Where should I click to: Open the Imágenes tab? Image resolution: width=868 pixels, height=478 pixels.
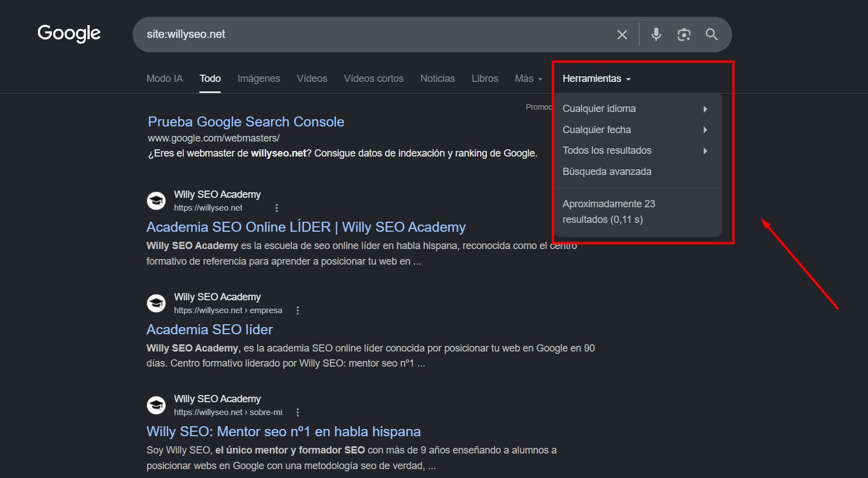259,79
